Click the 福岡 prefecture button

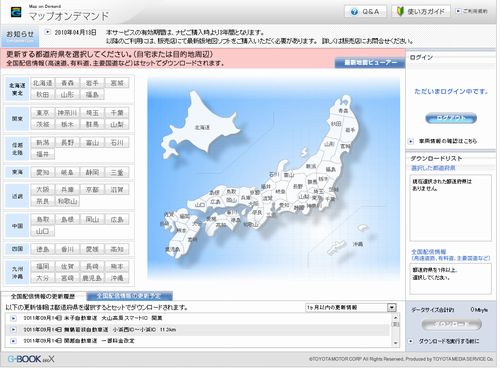(x=43, y=266)
